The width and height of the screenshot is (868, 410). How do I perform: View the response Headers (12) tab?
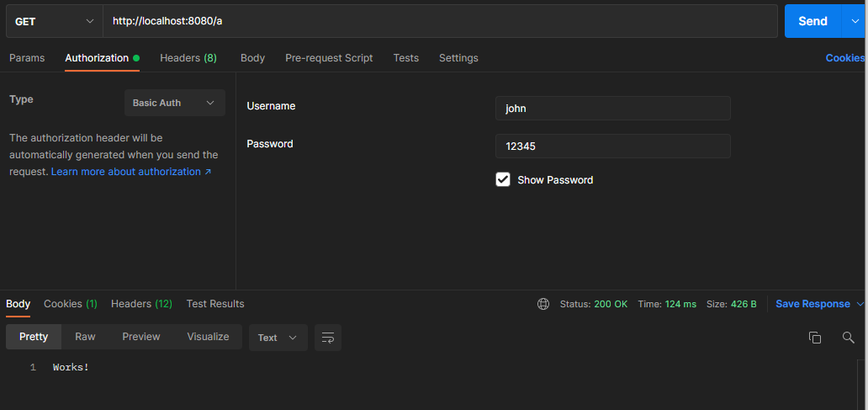click(141, 304)
